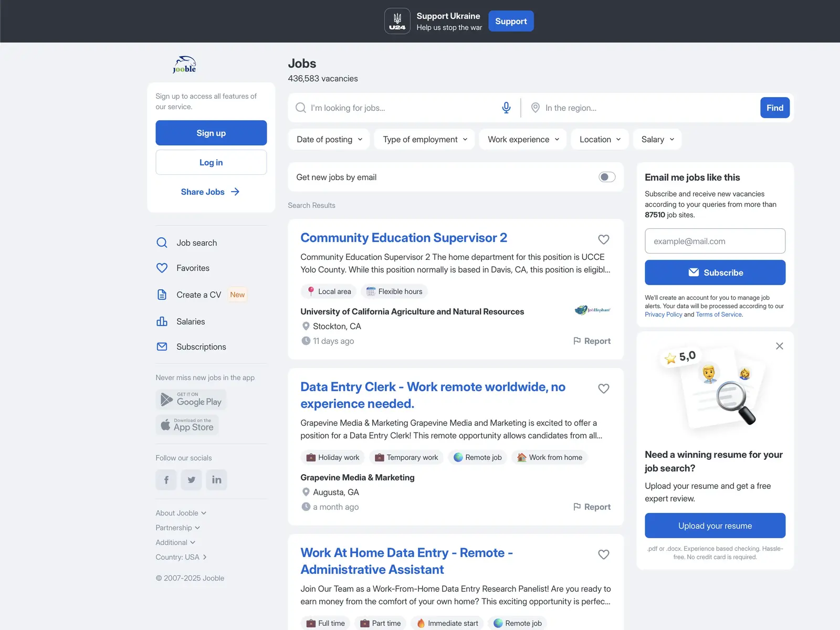Open Jooble LinkedIn page icon

(x=216, y=480)
